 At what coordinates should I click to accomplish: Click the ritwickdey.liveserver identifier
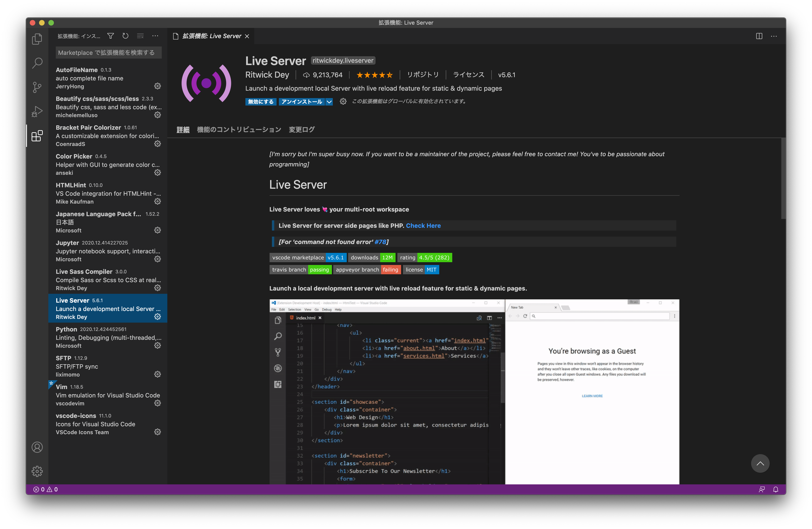343,60
